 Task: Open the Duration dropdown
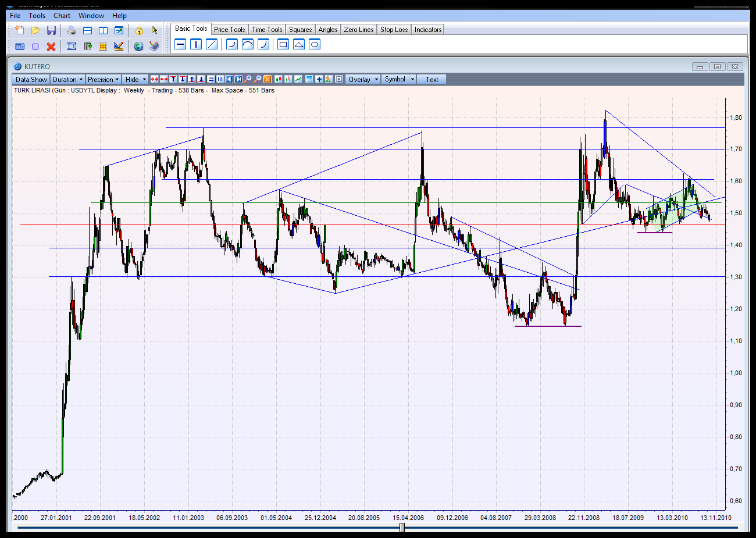pos(68,79)
